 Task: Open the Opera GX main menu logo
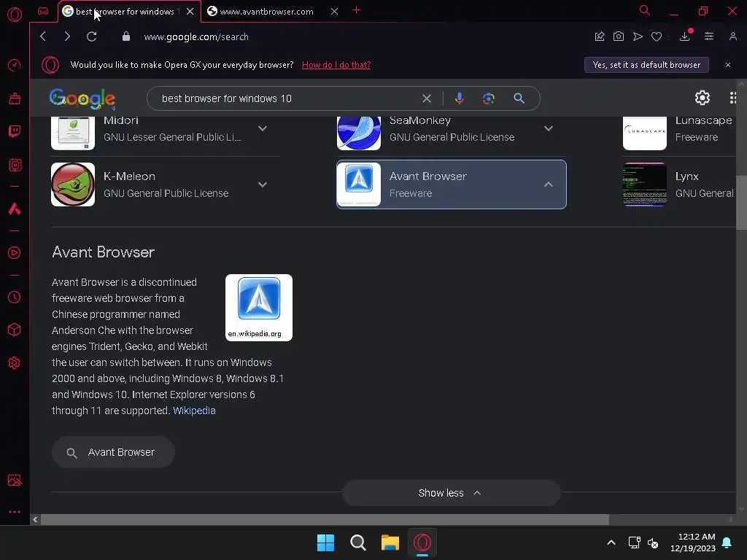pyautogui.click(x=15, y=15)
